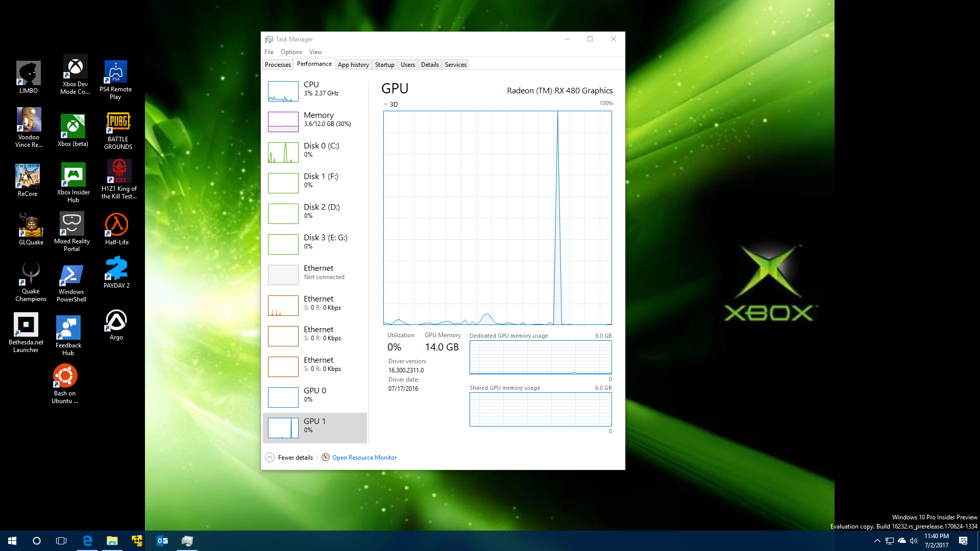Open the Options menu

click(291, 52)
